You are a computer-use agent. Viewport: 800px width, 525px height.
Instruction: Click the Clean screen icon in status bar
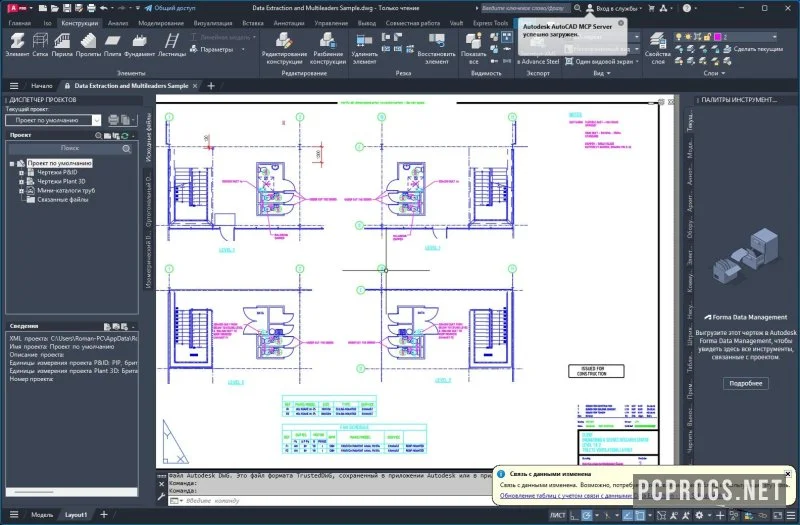coord(778,515)
